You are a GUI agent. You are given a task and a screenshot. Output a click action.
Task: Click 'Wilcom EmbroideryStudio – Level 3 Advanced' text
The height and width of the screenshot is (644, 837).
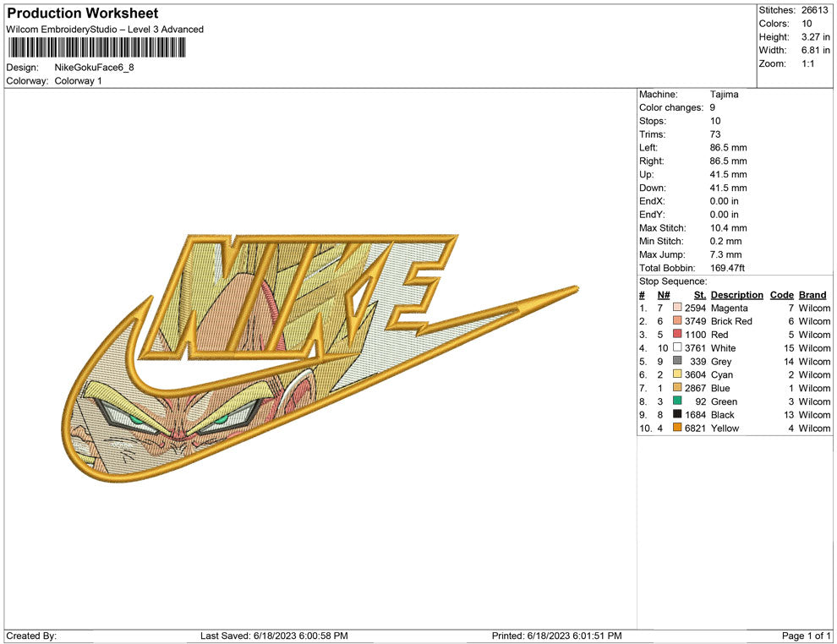[105, 30]
